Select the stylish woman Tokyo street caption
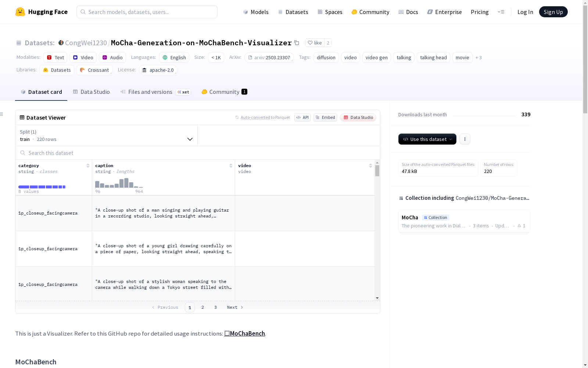Image resolution: width=588 pixels, height=368 pixels. (164, 284)
